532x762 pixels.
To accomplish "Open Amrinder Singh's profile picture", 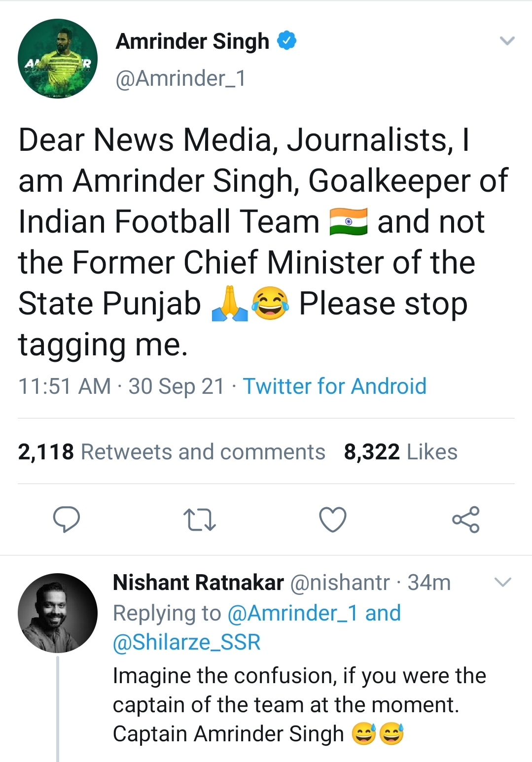I will (x=58, y=59).
